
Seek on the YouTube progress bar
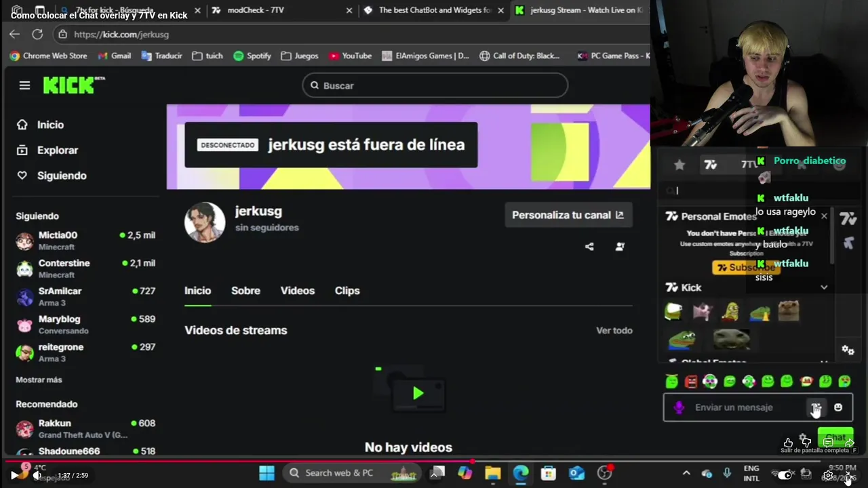click(434, 461)
